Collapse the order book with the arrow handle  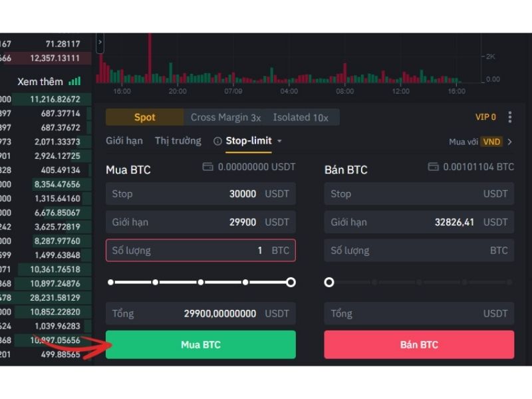(x=100, y=43)
